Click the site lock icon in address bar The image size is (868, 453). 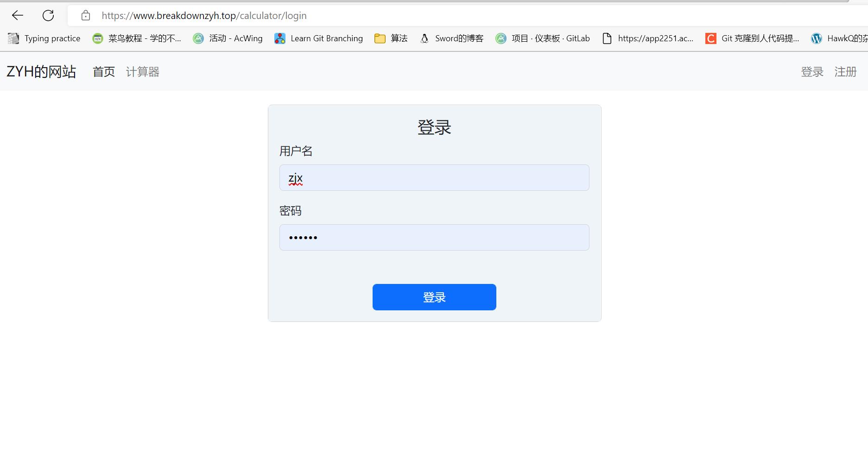tap(85, 15)
